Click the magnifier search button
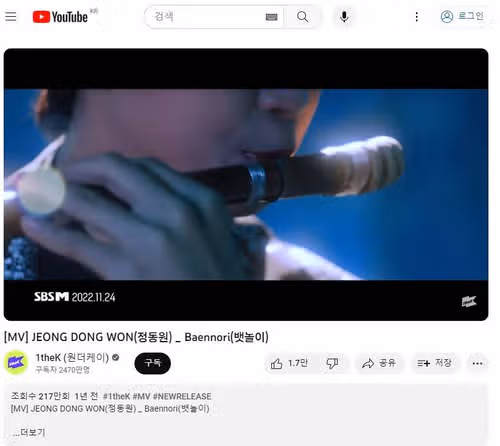This screenshot has height=446, width=500. click(302, 17)
